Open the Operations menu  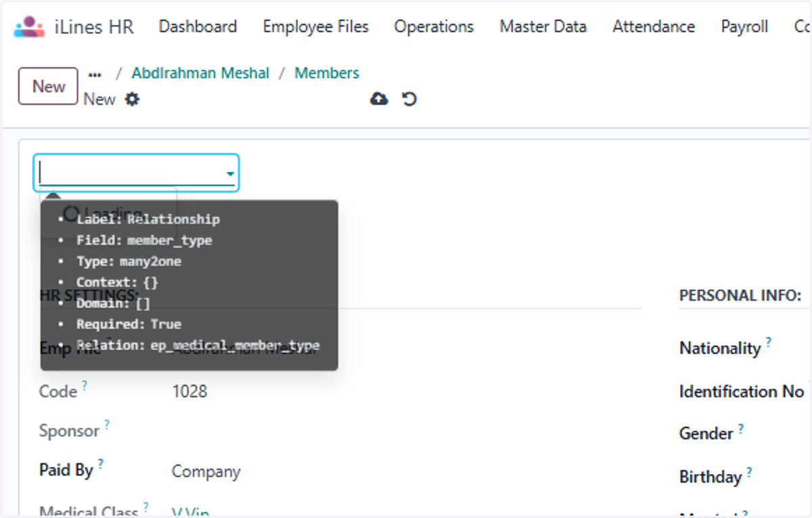click(x=434, y=26)
